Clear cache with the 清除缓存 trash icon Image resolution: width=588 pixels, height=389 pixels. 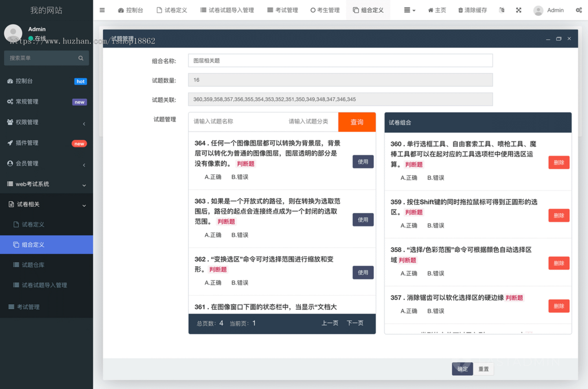[472, 10]
